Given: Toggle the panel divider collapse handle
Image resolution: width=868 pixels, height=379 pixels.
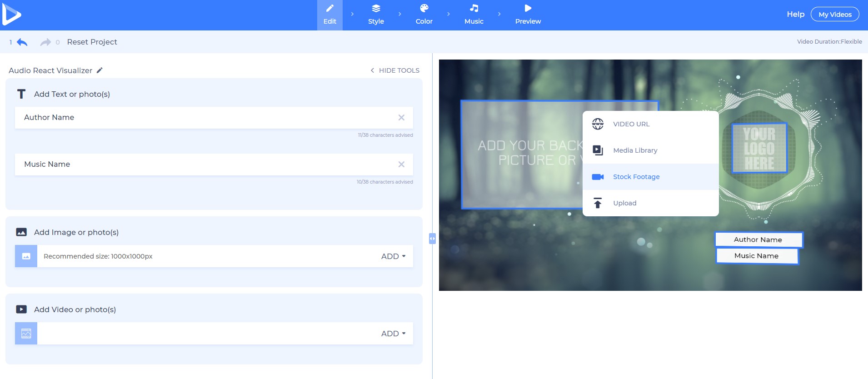Looking at the screenshot, I should click(432, 239).
